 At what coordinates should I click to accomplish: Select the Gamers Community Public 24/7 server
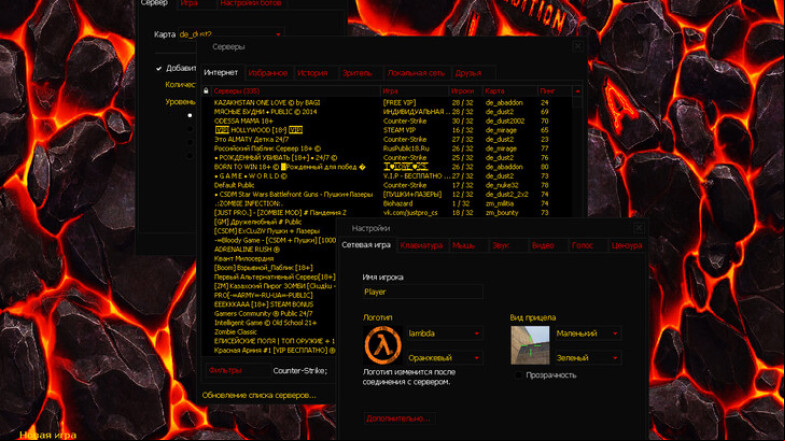[x=269, y=313]
